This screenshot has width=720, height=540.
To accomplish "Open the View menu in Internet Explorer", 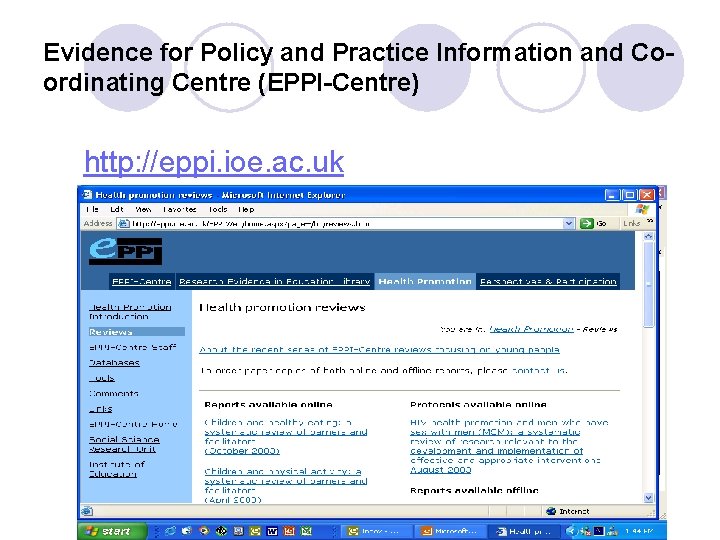I will click(x=143, y=209).
